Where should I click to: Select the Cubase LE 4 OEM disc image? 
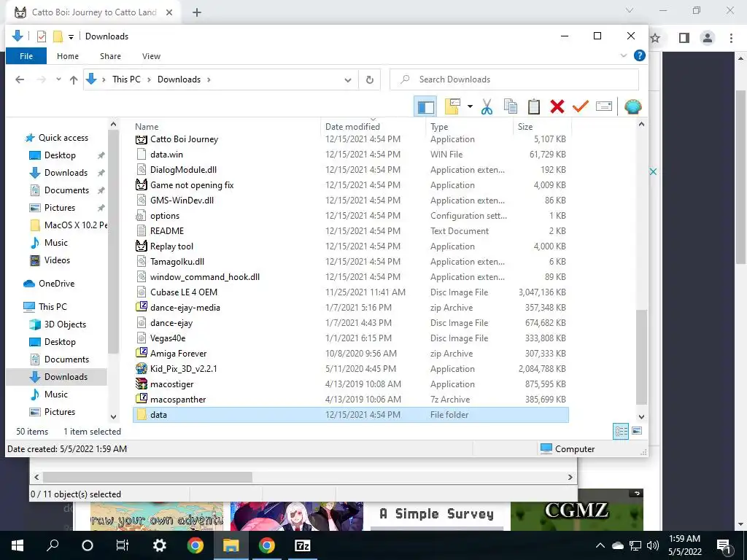(x=351, y=292)
